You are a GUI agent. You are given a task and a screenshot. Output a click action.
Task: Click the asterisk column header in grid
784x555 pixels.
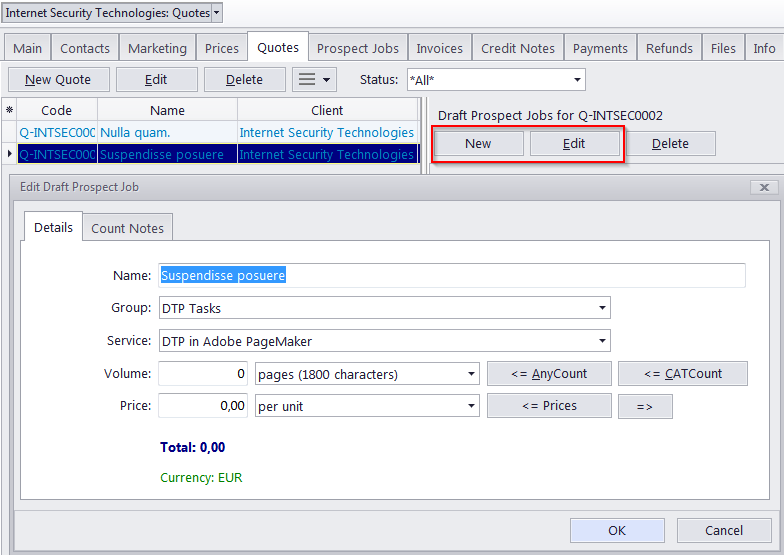[10, 110]
